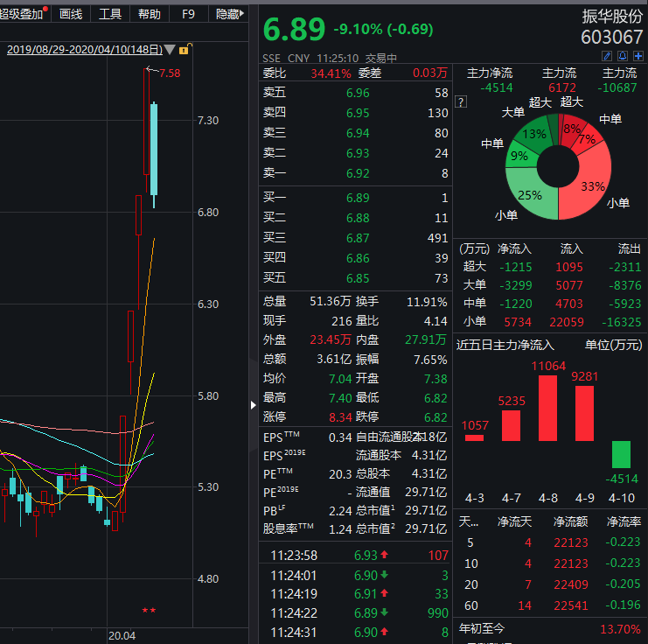Click the 9281 bar for 4-9
The height and width of the screenshot is (644, 648).
pos(584,413)
